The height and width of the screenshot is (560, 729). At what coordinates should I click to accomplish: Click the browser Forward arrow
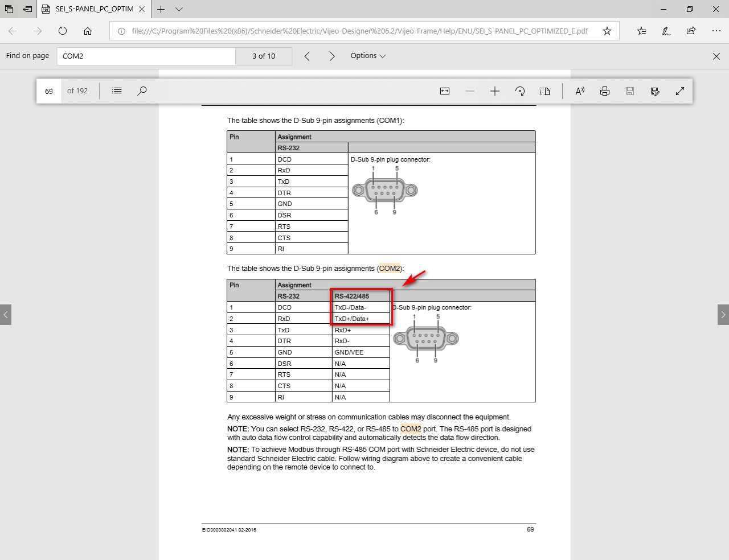(38, 31)
